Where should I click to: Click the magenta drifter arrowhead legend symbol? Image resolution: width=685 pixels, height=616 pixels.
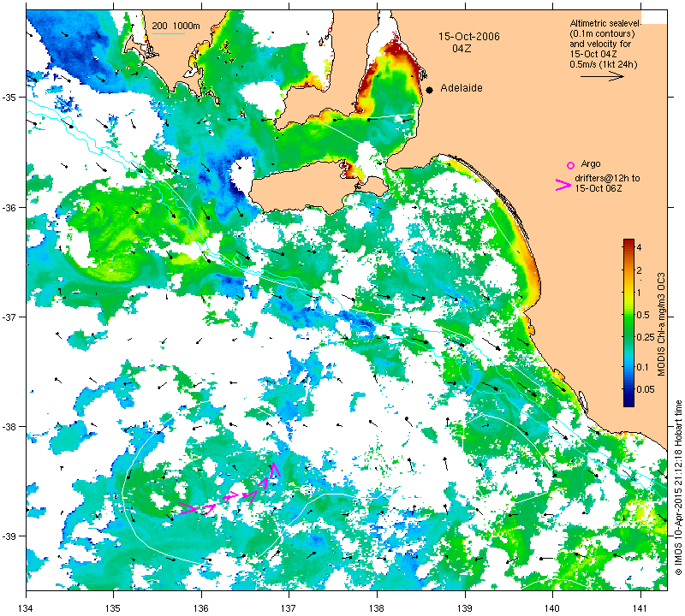click(563, 185)
